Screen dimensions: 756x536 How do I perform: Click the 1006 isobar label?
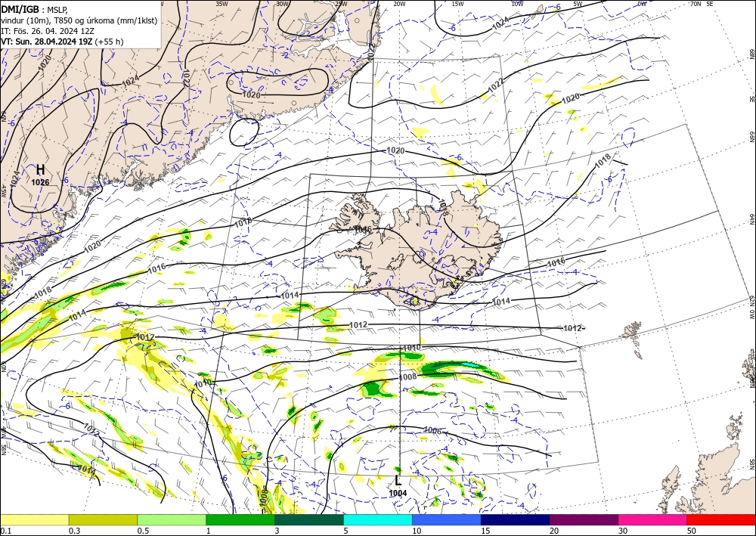click(x=432, y=430)
